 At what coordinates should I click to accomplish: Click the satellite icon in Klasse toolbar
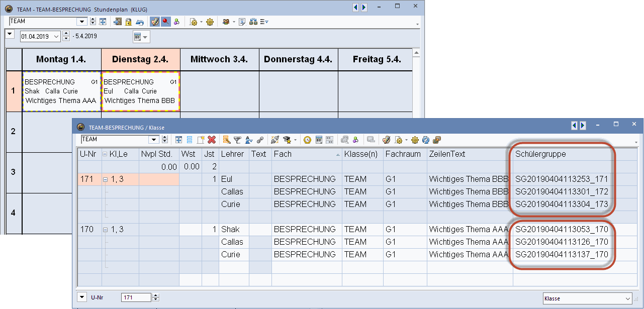274,140
